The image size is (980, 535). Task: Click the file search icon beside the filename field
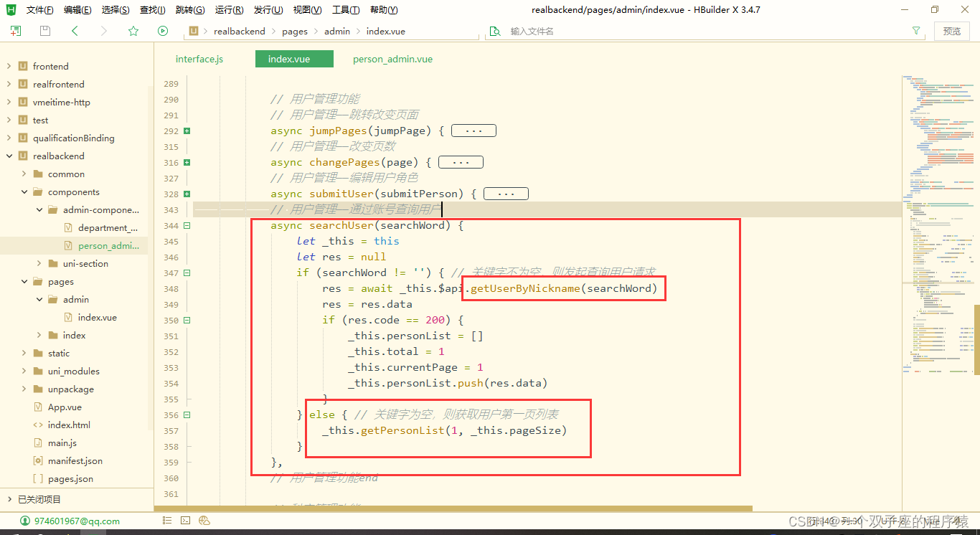[x=494, y=31]
